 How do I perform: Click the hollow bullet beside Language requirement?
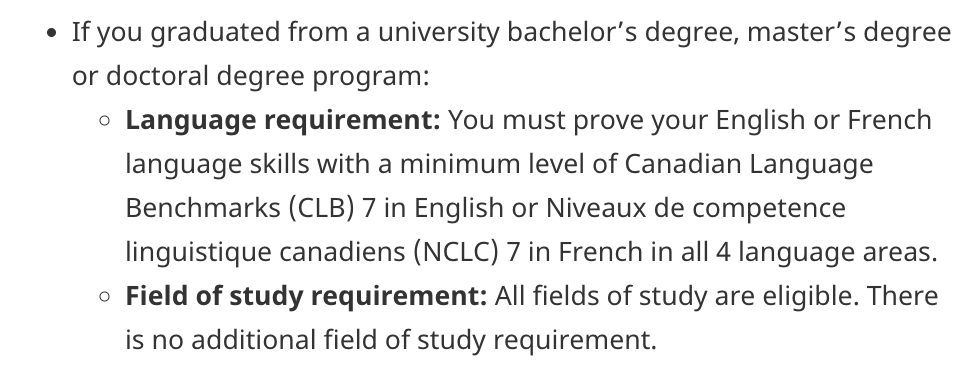pos(105,121)
